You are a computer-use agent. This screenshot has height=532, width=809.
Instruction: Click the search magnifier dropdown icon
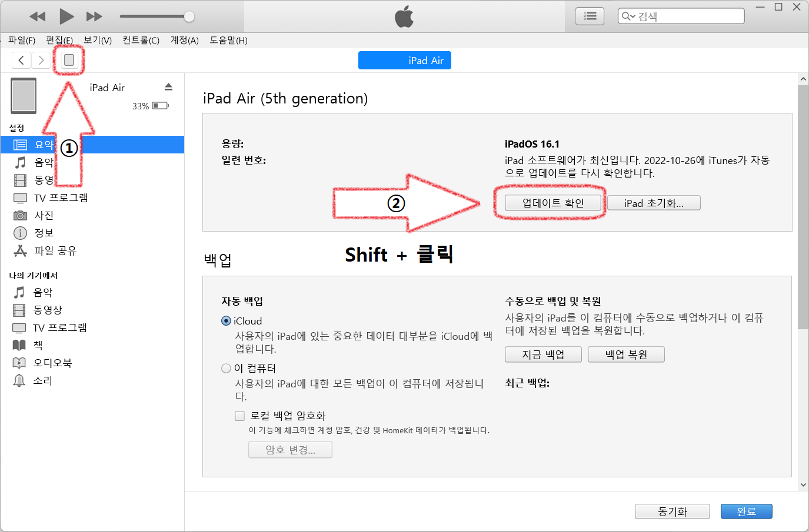pyautogui.click(x=628, y=16)
